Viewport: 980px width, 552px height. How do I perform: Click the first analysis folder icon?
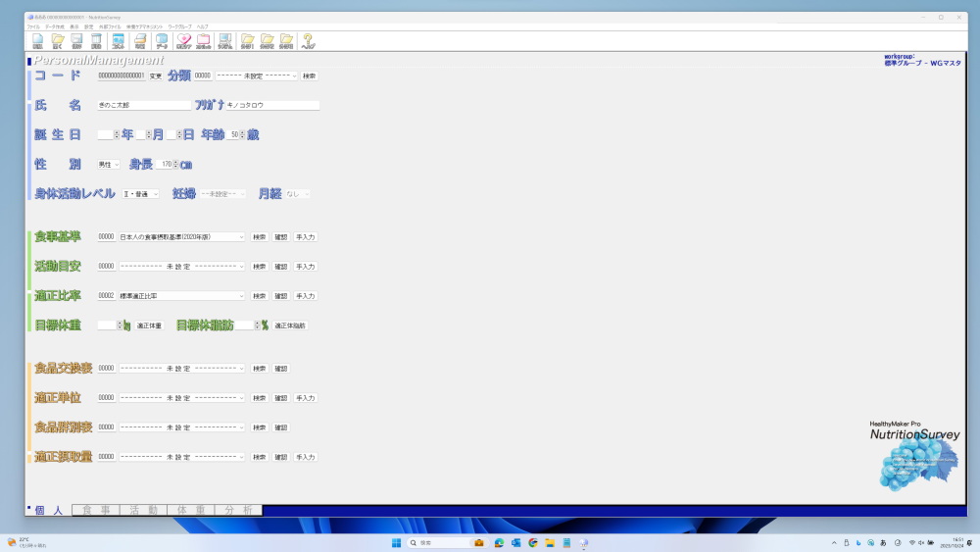click(248, 41)
